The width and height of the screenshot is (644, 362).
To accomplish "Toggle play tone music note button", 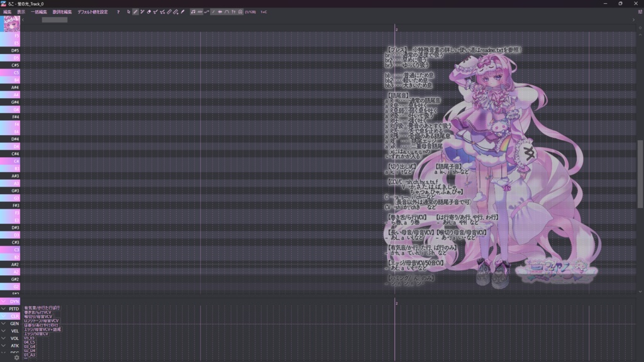I will click(194, 12).
